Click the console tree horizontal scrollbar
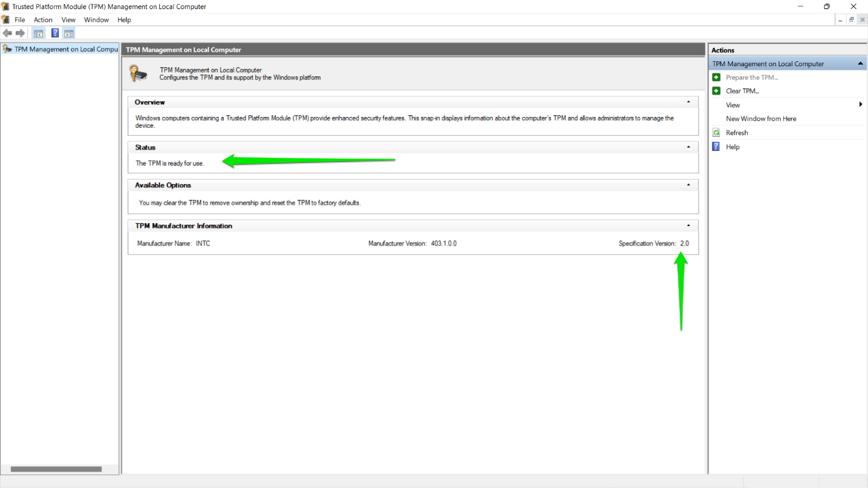The width and height of the screenshot is (868, 488). (56, 469)
